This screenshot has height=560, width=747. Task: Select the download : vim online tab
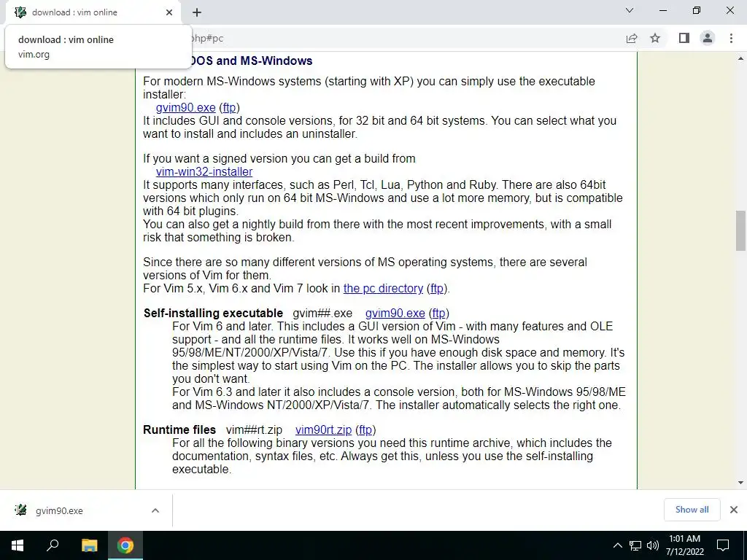tap(93, 12)
